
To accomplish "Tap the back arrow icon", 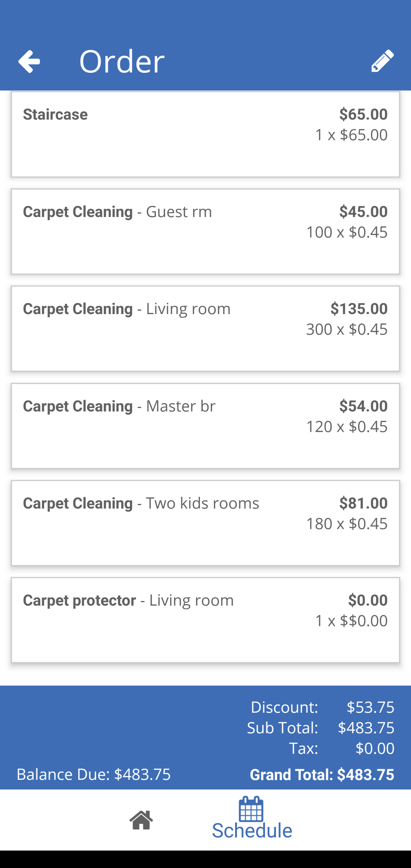I will [29, 61].
